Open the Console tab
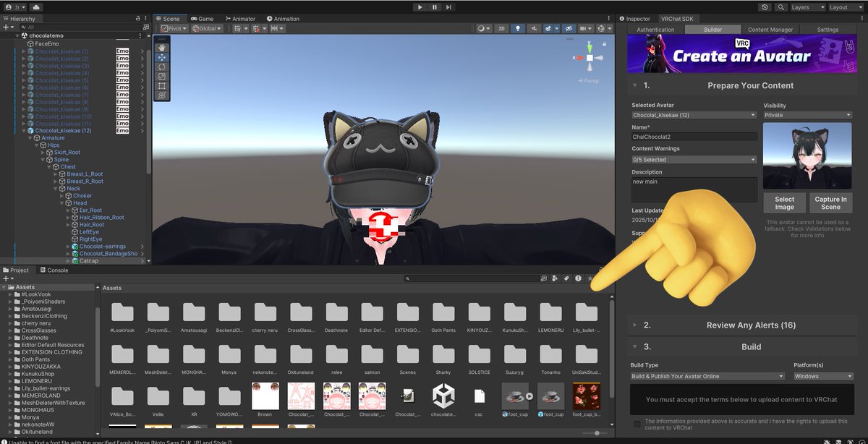The image size is (868, 444). (x=54, y=270)
